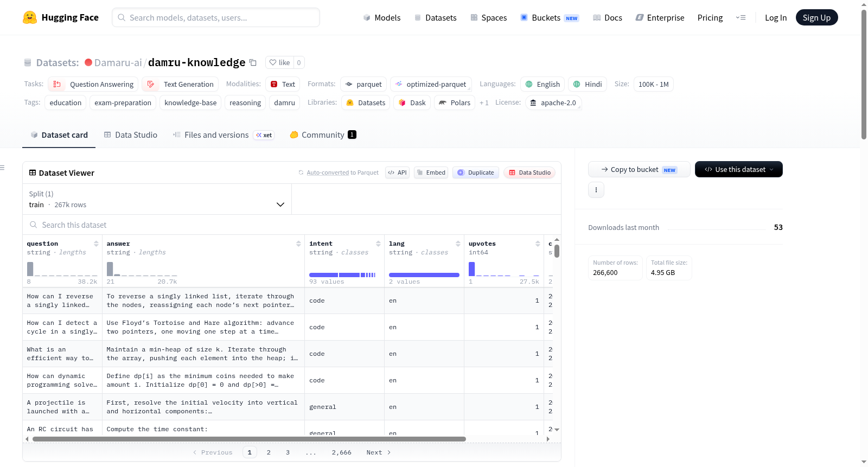Expand the Split train dropdown
The image size is (868, 467).
point(157,199)
